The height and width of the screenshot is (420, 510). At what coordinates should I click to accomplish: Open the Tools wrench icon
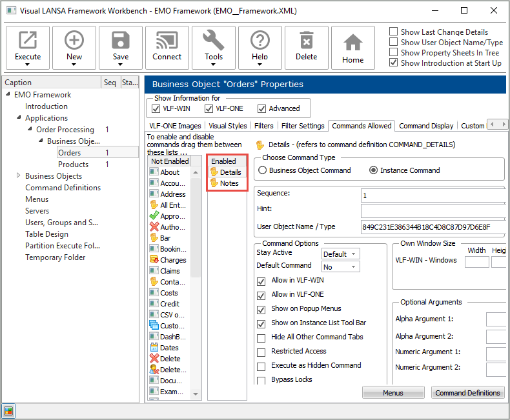pyautogui.click(x=214, y=41)
